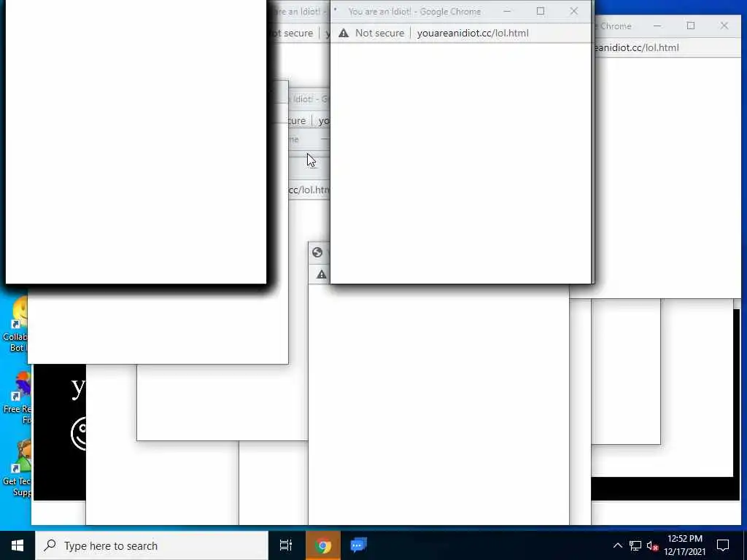
Task: Open the Get Tech Support desktop shortcut
Action: coord(16,469)
